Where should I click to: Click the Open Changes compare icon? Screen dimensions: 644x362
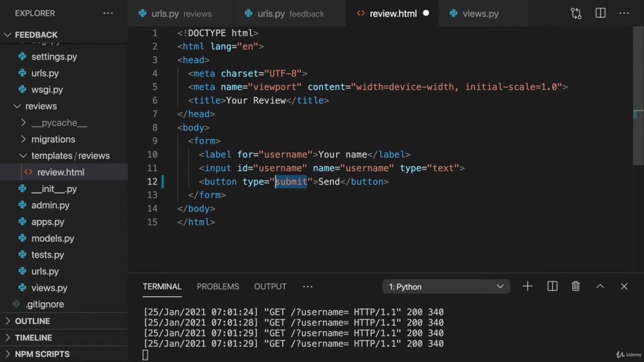(x=576, y=14)
